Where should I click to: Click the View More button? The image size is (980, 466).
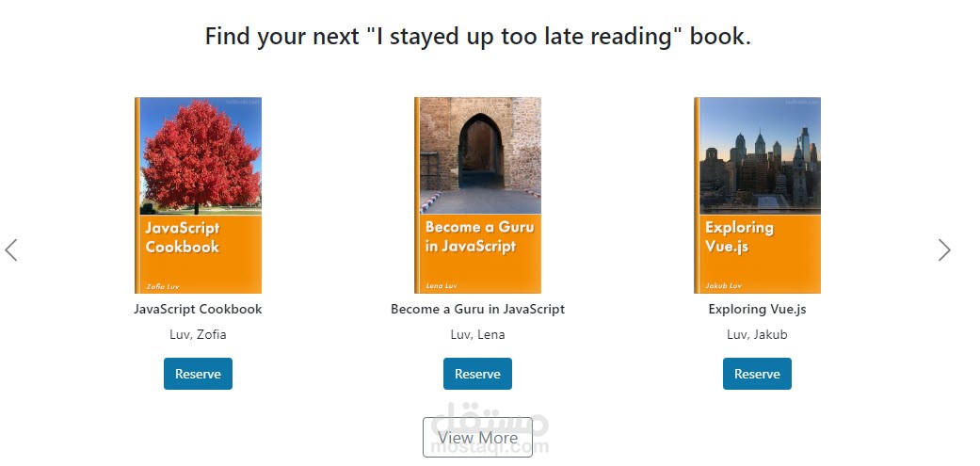[477, 438]
